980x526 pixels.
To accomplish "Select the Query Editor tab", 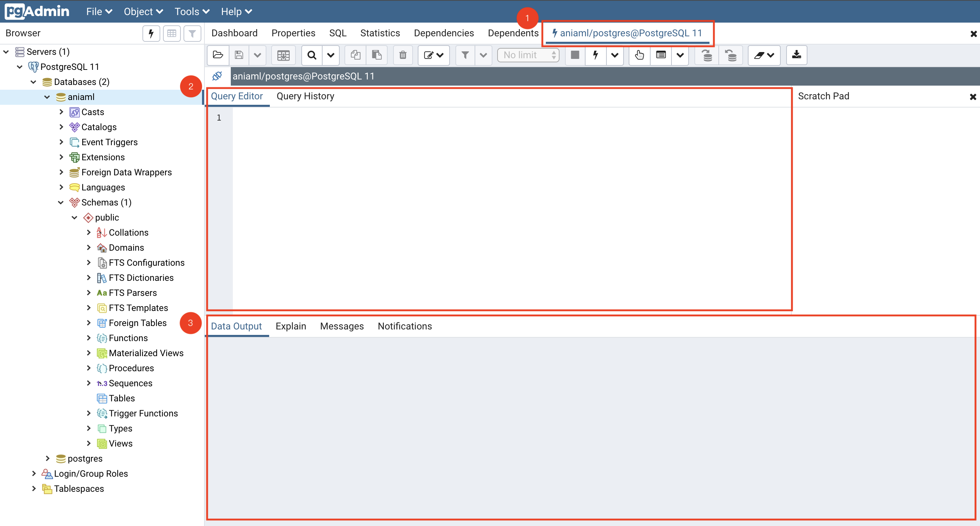I will pos(237,96).
